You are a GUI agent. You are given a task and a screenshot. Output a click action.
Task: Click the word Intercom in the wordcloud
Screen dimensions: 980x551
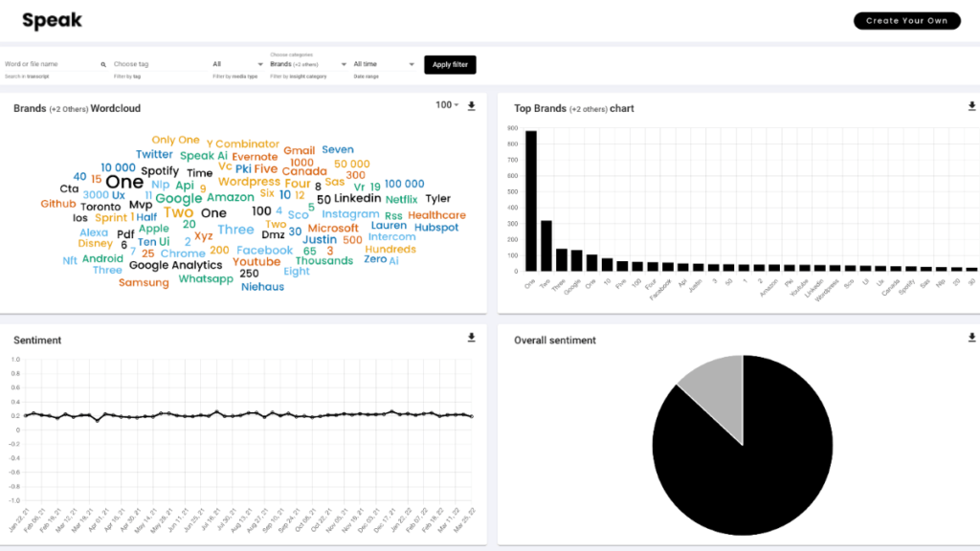[x=391, y=237]
